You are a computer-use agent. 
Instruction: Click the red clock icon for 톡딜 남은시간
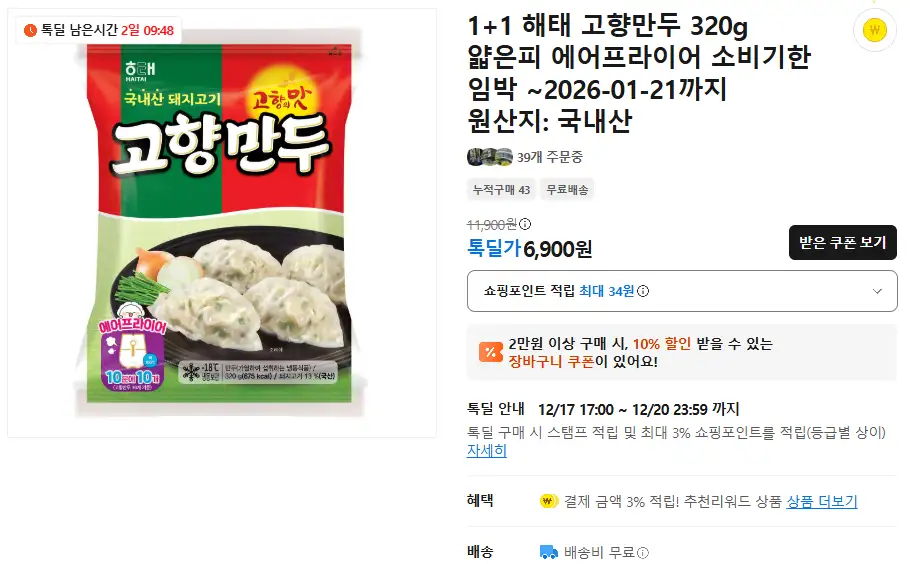point(30,30)
